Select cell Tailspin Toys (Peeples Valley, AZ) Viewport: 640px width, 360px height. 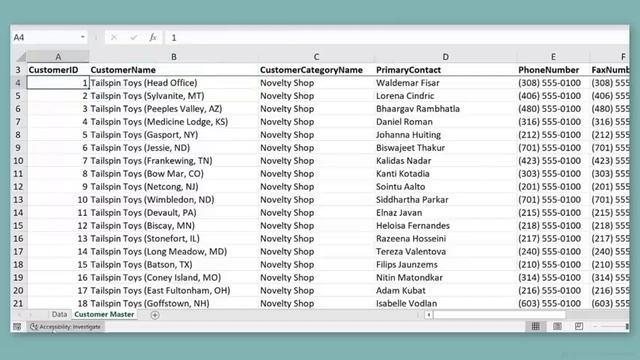(173, 109)
